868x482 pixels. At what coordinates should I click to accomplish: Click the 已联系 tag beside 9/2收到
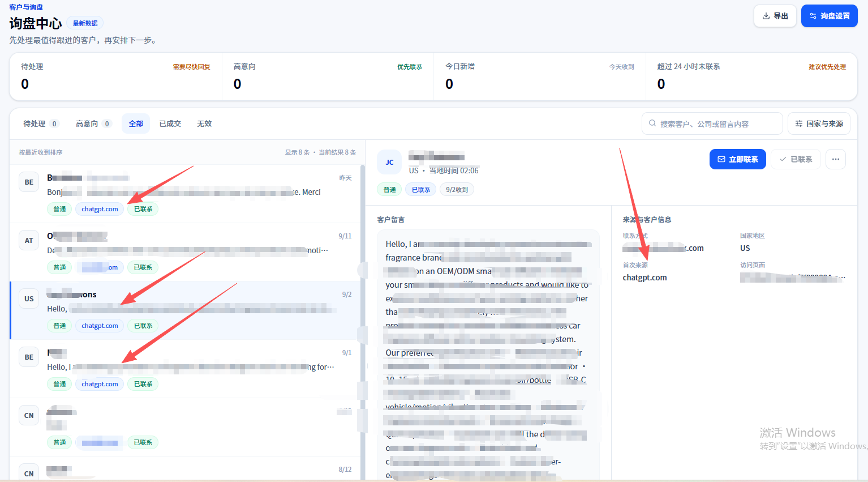pos(421,190)
